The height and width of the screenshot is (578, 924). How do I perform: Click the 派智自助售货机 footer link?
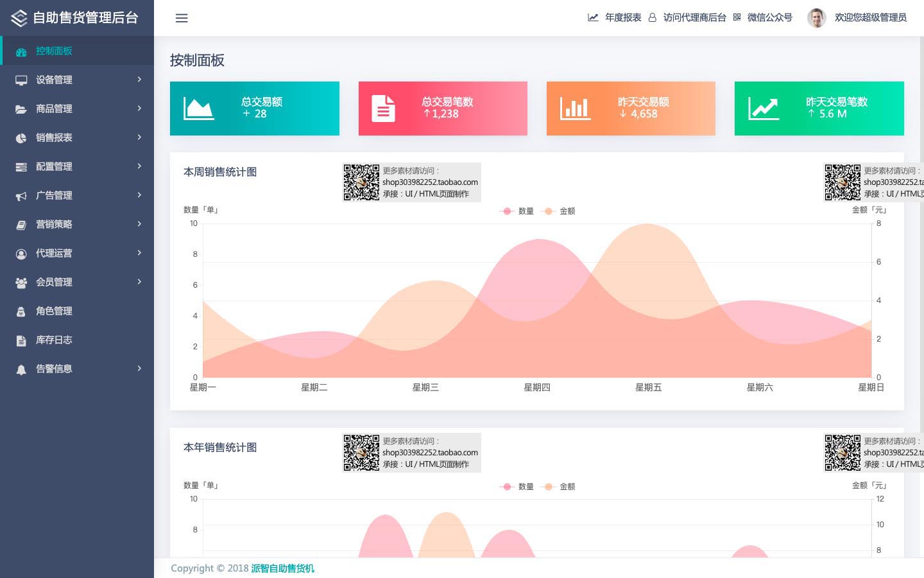pyautogui.click(x=282, y=568)
